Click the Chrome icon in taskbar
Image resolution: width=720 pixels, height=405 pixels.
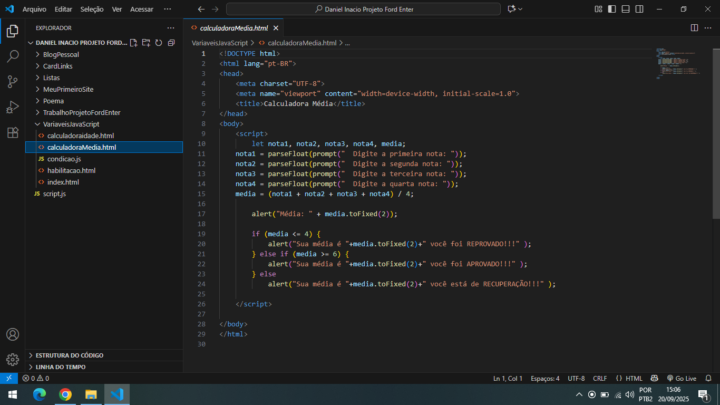(65, 395)
